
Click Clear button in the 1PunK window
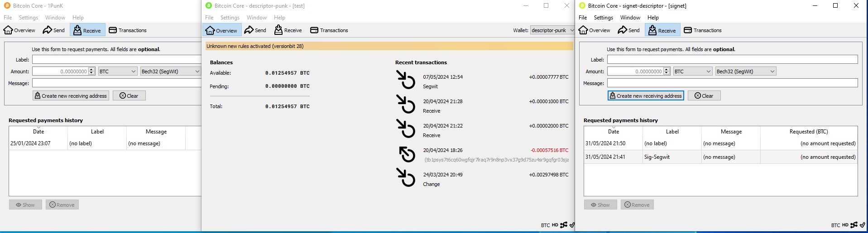(x=129, y=96)
